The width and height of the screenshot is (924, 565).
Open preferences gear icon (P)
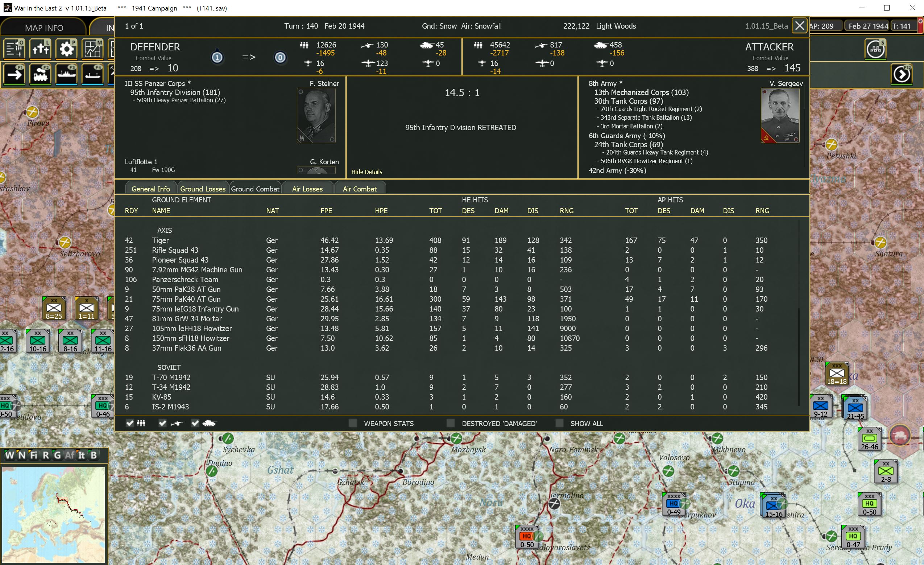[66, 49]
